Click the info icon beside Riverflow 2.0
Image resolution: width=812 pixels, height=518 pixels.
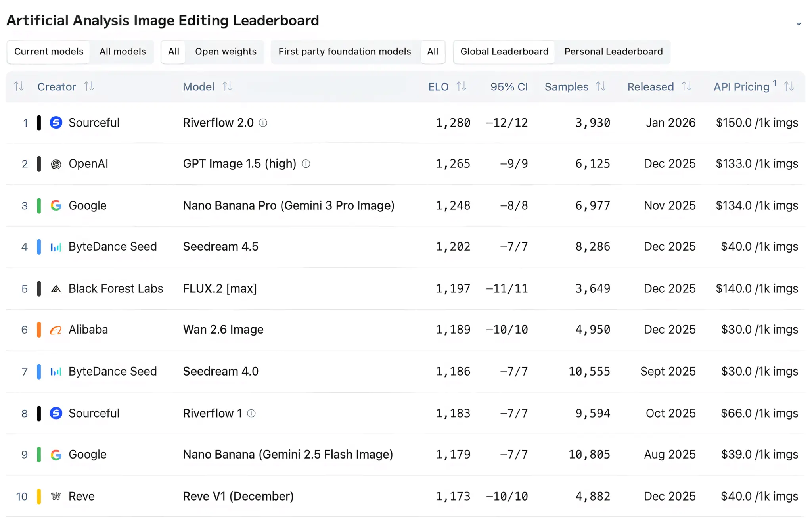[263, 123]
